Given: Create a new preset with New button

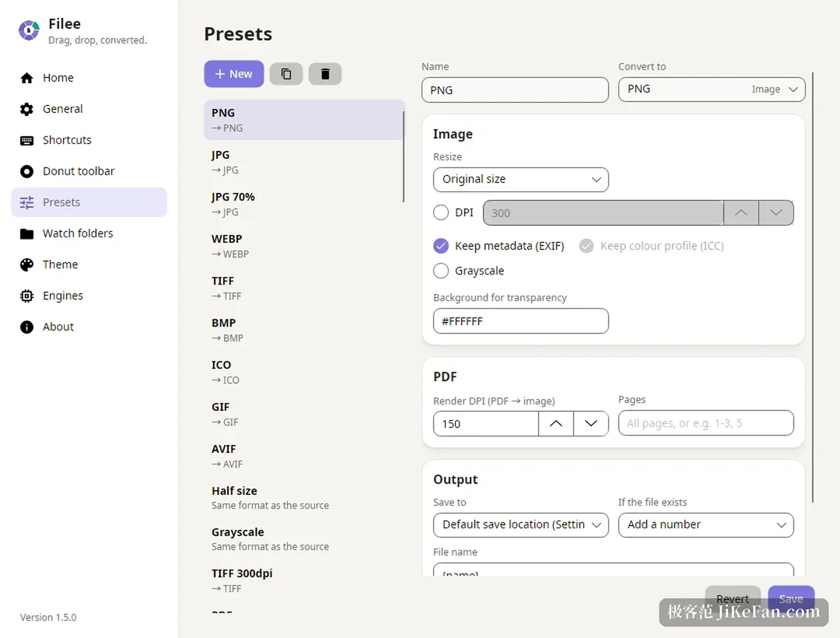Looking at the screenshot, I should click(233, 74).
